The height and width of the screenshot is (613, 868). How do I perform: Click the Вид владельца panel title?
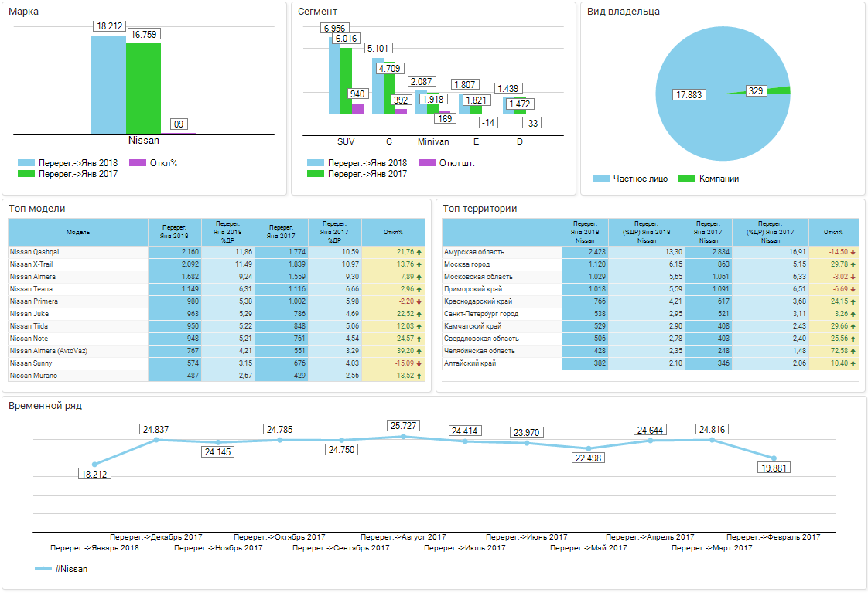624,12
